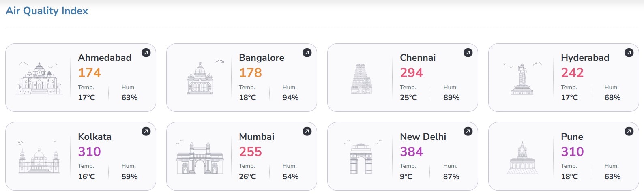644x195 pixels.
Task: Click the Ahmedabad monument illustration
Action: (x=39, y=78)
